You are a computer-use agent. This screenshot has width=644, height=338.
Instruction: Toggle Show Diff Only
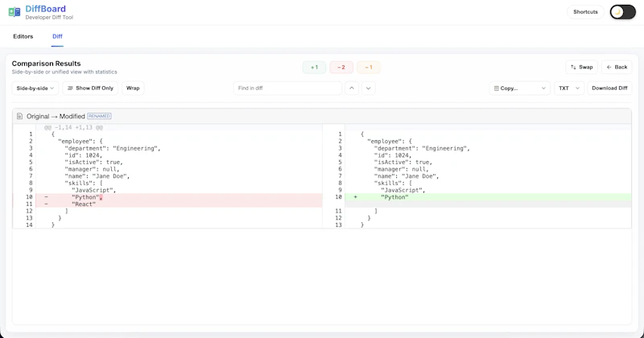pyautogui.click(x=90, y=89)
